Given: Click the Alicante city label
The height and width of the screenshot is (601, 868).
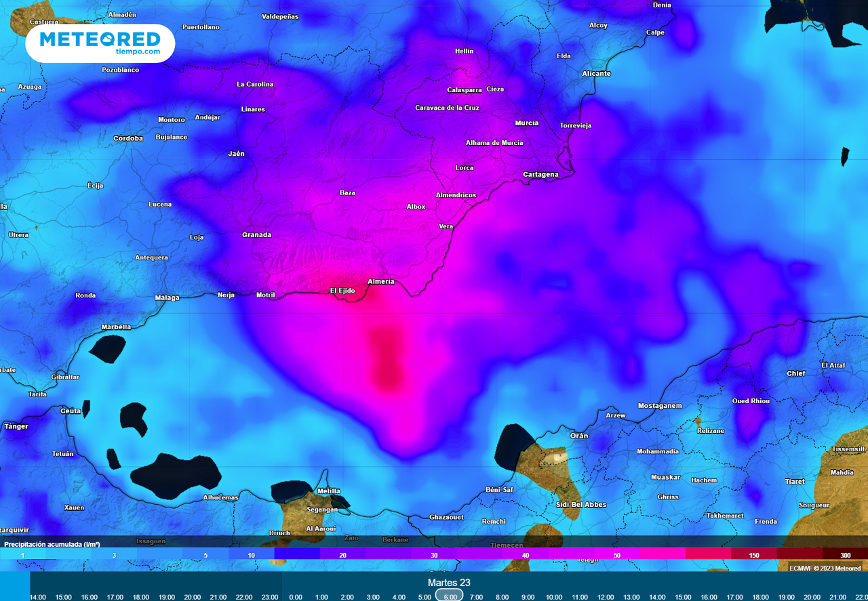Looking at the screenshot, I should coord(596,73).
